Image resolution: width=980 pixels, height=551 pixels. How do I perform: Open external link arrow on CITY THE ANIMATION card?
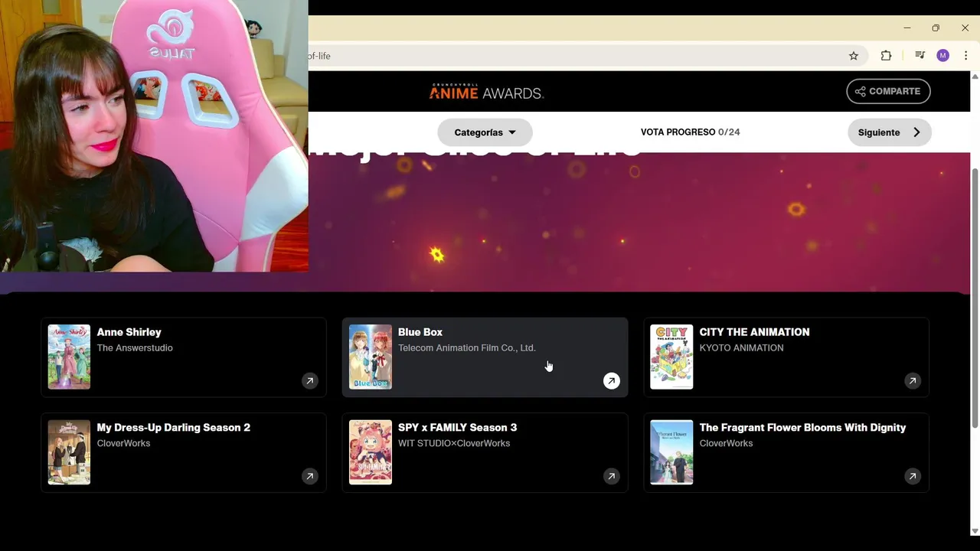(x=913, y=381)
